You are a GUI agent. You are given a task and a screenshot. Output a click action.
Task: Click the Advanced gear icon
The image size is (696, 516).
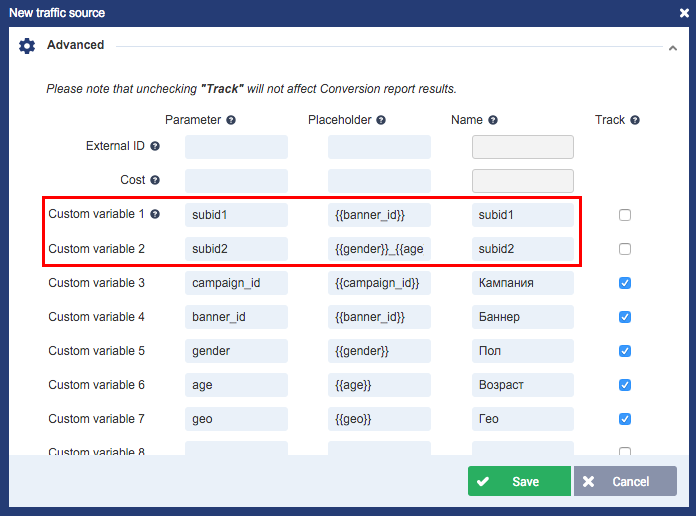coord(27,46)
